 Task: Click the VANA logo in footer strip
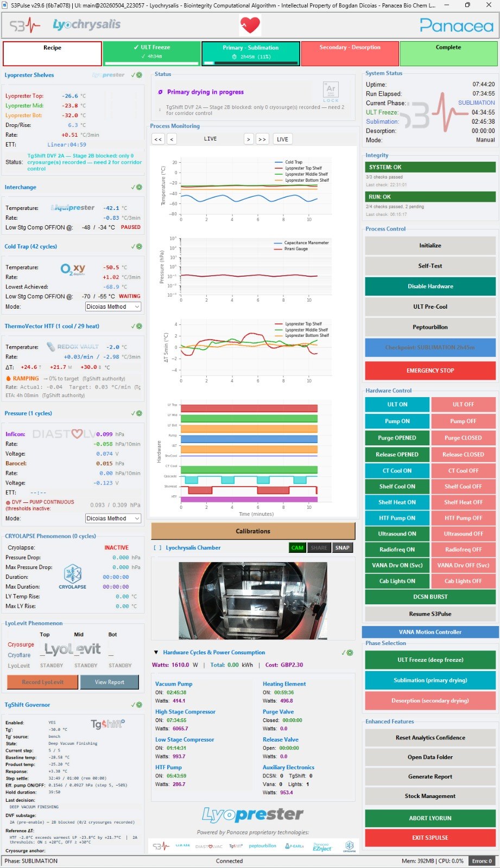pos(182,845)
